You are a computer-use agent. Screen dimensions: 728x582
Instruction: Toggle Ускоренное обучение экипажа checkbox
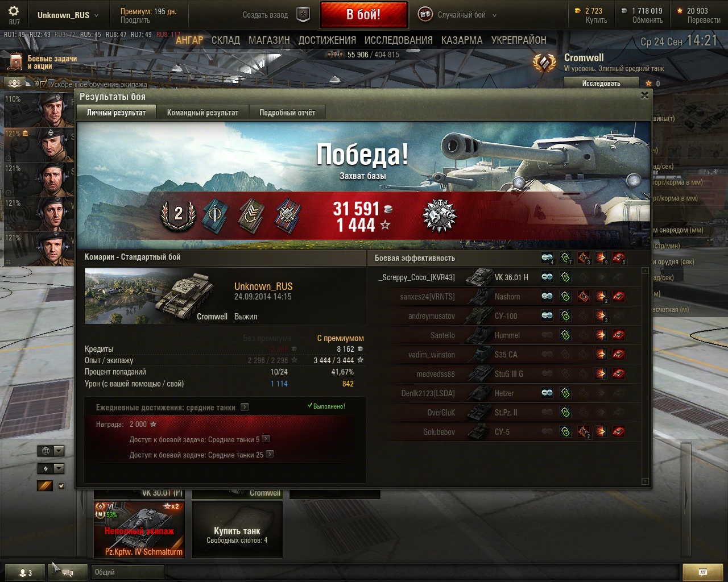[x=44, y=84]
